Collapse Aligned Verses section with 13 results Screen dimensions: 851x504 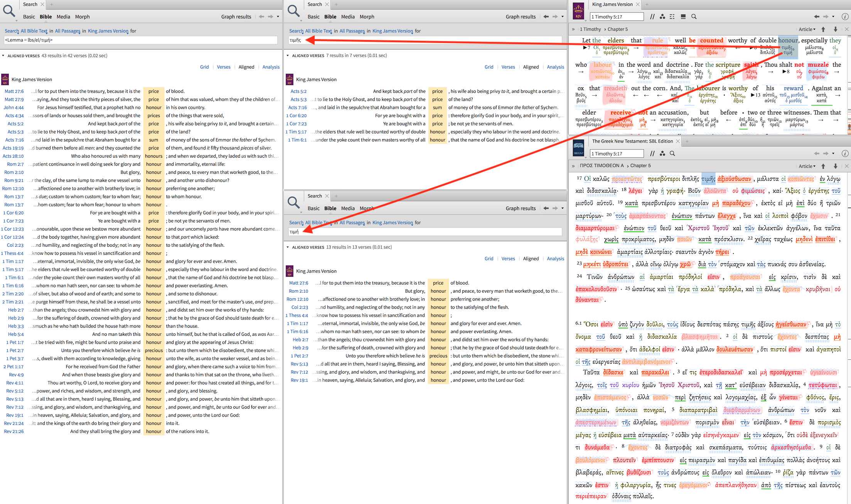[288, 247]
